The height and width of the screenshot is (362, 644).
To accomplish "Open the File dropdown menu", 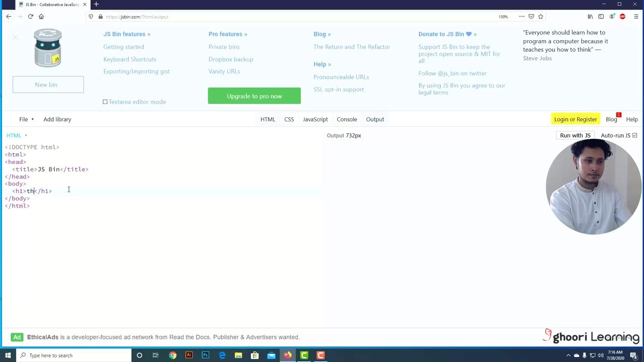I will [27, 119].
